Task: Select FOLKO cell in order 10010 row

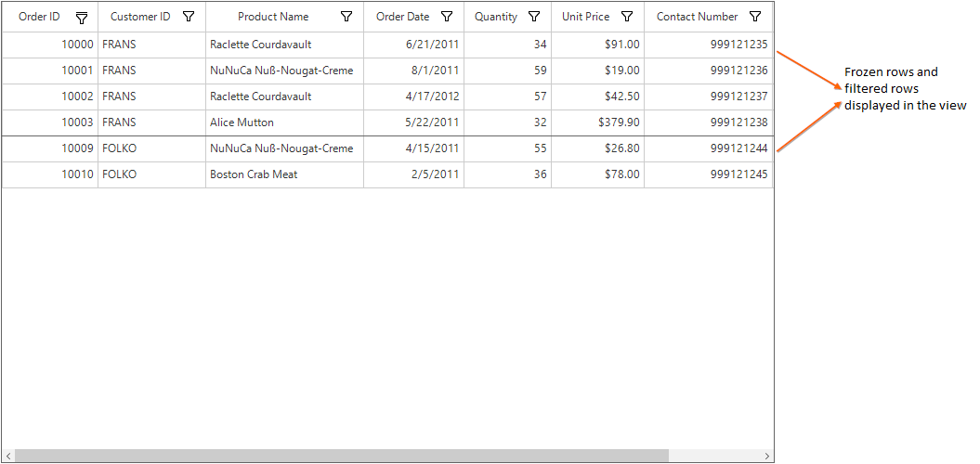Action: 151,174
